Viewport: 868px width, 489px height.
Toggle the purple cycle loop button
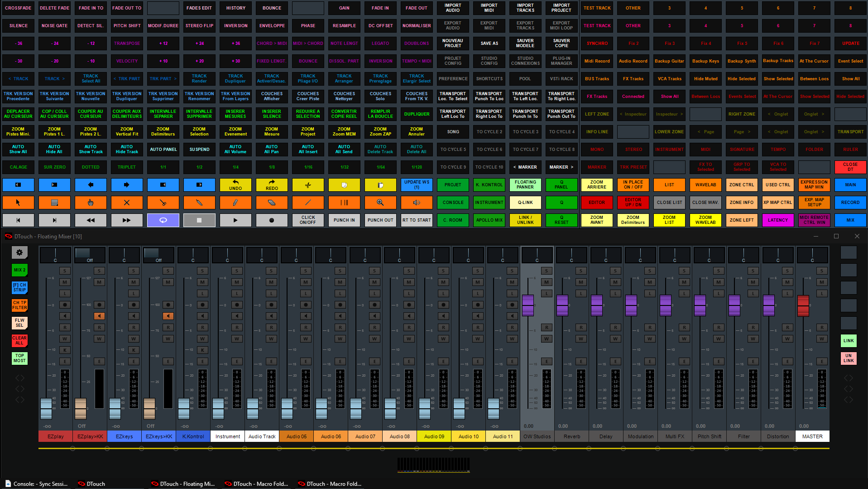pyautogui.click(x=163, y=220)
